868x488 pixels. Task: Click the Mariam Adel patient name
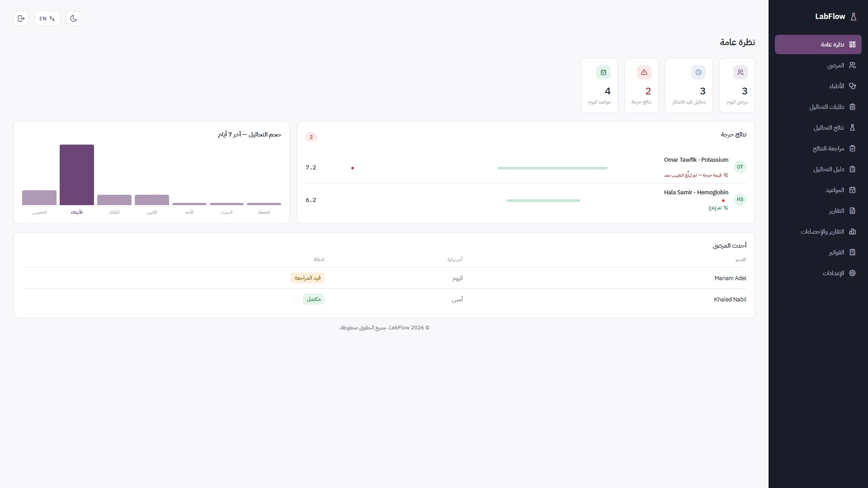coord(730,278)
